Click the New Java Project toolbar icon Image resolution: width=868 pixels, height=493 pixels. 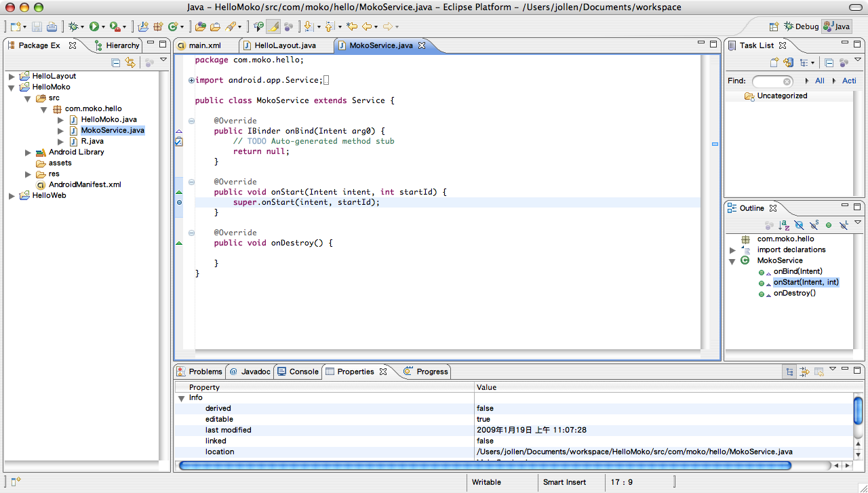click(143, 26)
